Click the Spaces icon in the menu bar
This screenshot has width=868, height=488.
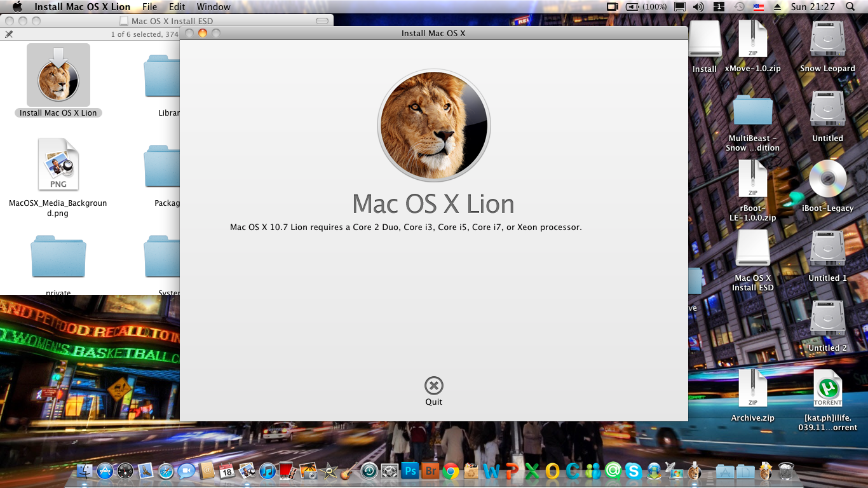(719, 7)
